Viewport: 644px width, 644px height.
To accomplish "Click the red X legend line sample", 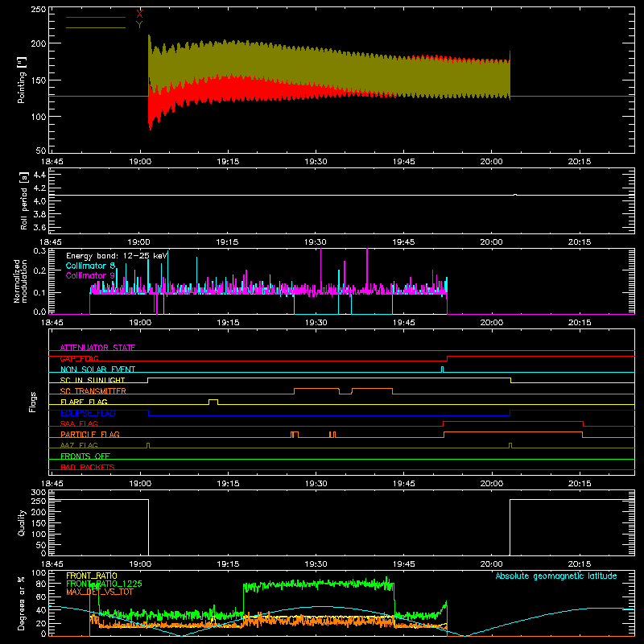I will tap(96, 17).
